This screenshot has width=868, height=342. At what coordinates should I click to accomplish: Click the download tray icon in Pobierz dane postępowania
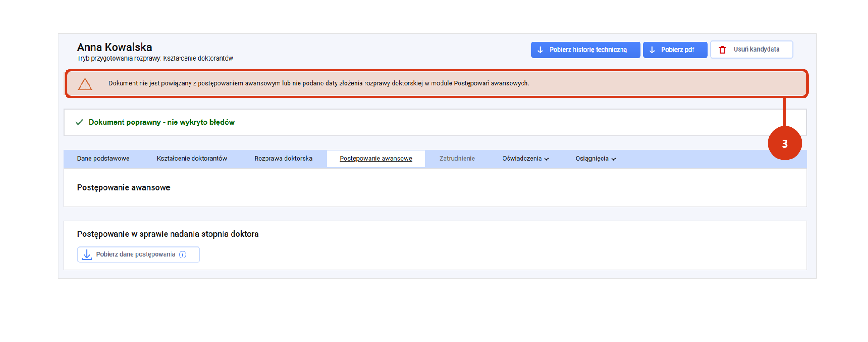click(x=87, y=255)
